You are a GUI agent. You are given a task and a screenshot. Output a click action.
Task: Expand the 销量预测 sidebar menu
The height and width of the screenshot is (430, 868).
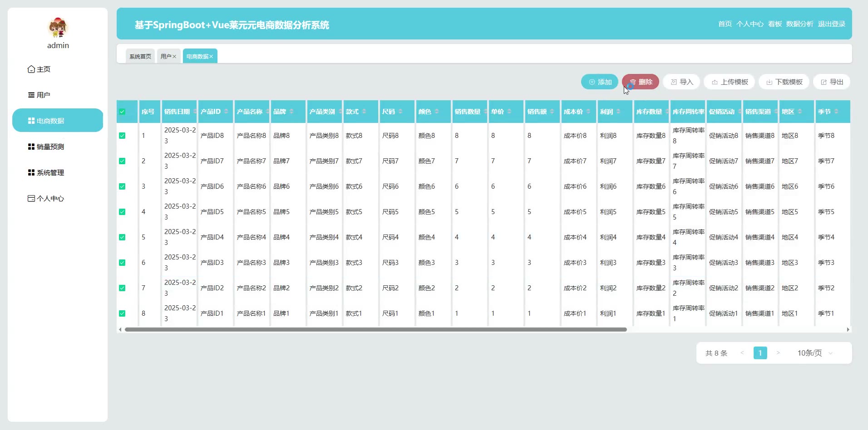(x=50, y=147)
